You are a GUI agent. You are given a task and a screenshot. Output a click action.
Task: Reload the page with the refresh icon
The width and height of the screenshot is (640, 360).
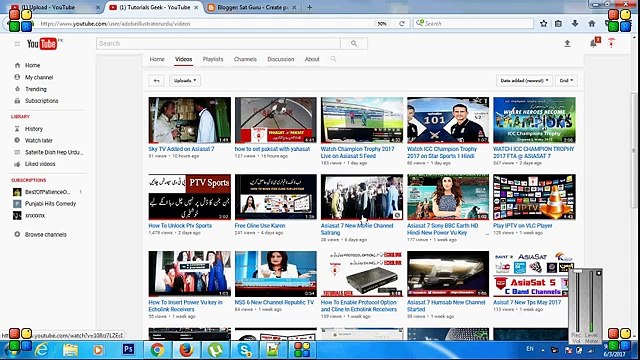coord(402,24)
